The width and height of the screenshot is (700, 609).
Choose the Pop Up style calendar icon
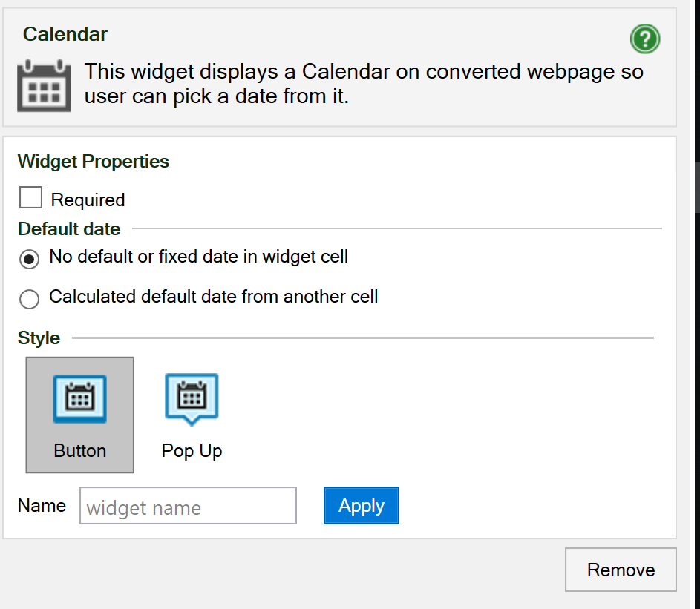[x=192, y=399]
